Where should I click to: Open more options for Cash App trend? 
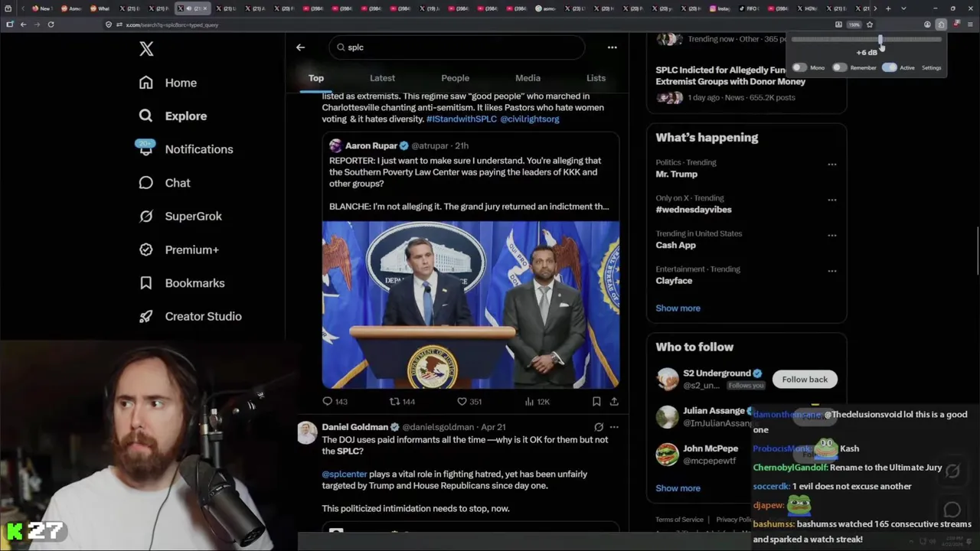pos(832,235)
